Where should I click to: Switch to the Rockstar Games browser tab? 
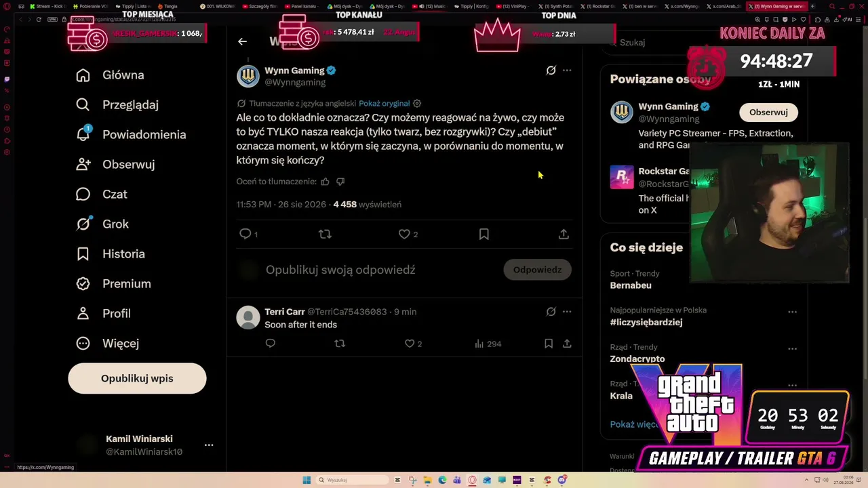597,6
